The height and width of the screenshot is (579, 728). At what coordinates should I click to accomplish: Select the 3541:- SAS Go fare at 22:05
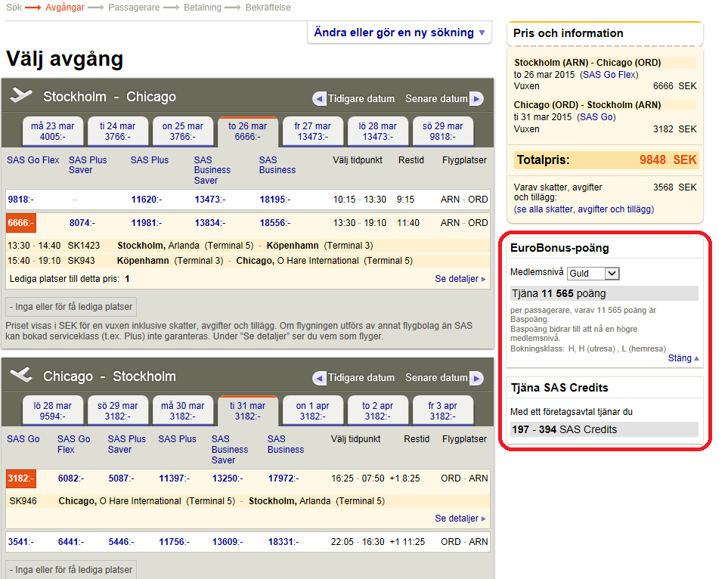(20, 542)
